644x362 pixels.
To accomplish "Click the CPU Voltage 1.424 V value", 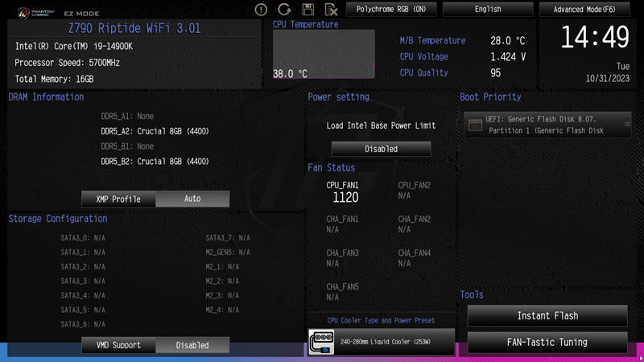I will [x=508, y=56].
